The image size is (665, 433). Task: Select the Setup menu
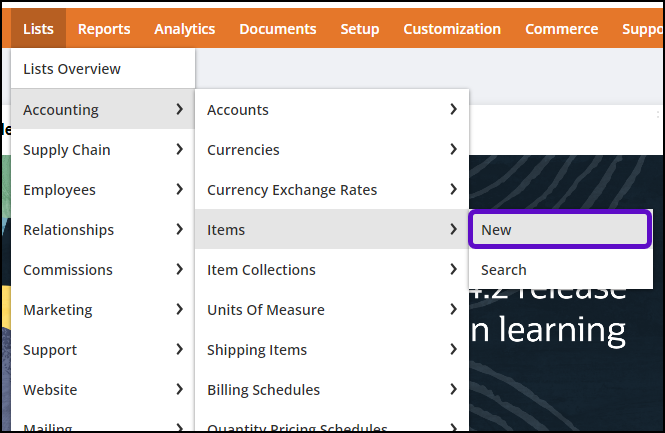point(359,29)
